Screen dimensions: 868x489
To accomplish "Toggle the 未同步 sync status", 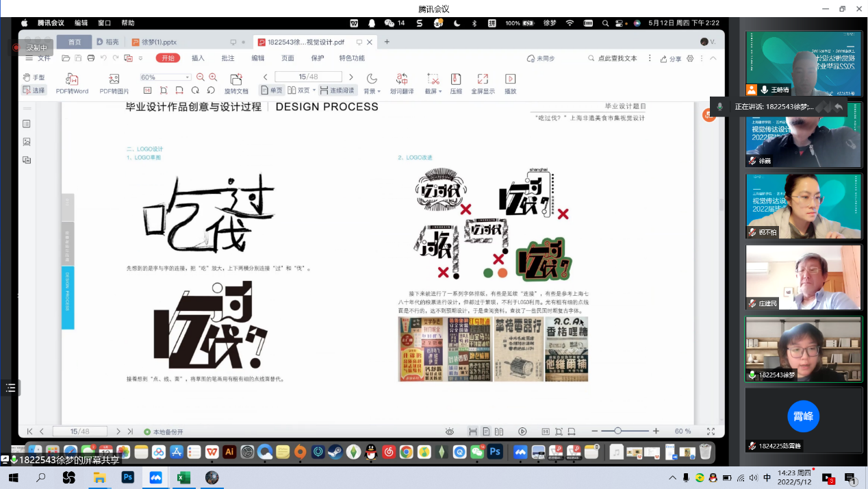I will (x=541, y=59).
